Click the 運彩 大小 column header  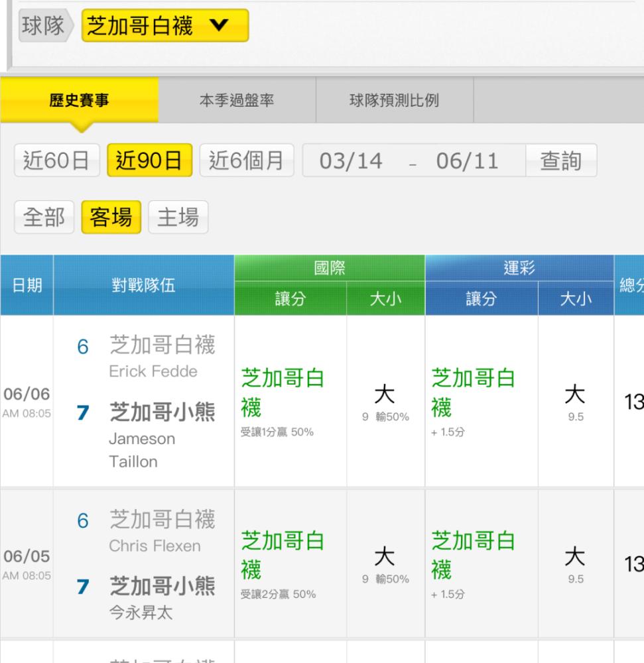(576, 299)
